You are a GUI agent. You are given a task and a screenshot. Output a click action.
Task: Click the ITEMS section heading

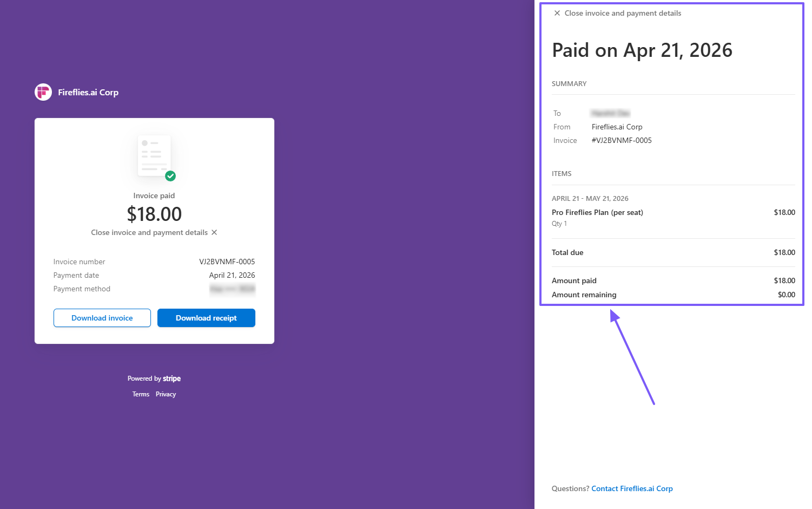[x=562, y=174]
